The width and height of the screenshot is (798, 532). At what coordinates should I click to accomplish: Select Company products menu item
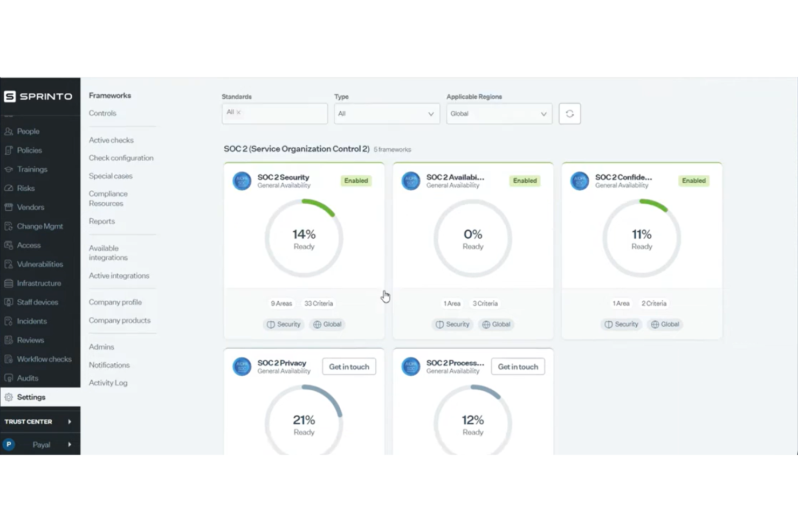[x=120, y=320]
